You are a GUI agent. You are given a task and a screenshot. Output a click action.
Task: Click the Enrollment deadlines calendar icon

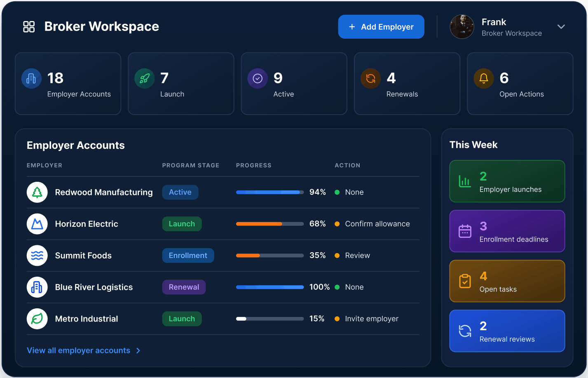coord(465,231)
